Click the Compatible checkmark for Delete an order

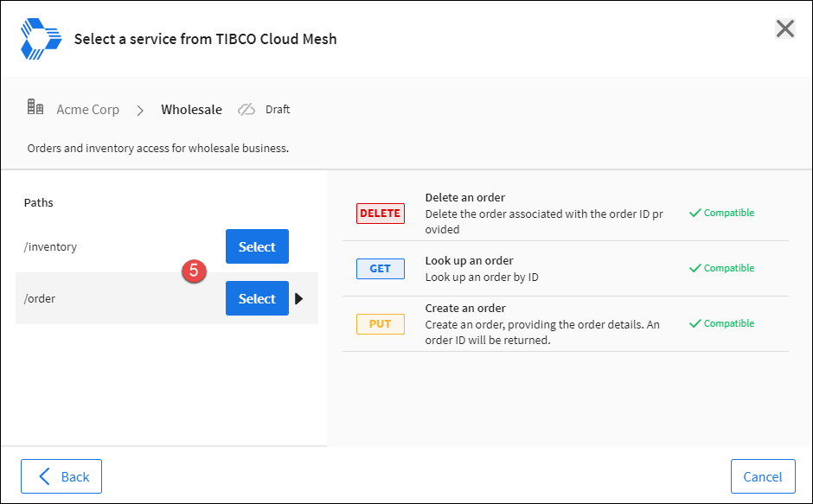pos(695,213)
